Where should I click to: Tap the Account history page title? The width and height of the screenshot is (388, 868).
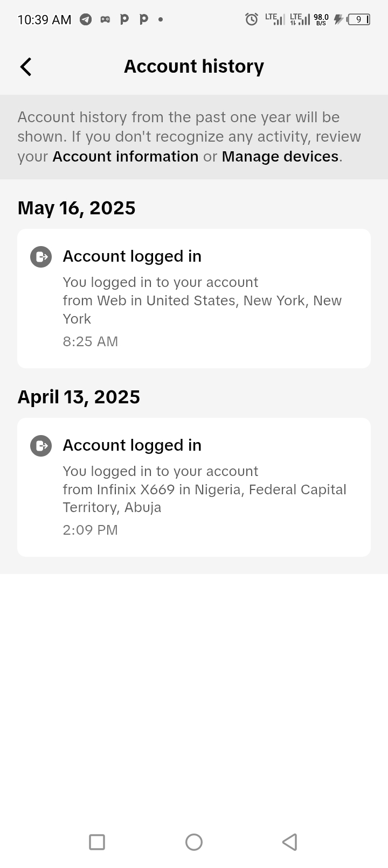(x=194, y=67)
